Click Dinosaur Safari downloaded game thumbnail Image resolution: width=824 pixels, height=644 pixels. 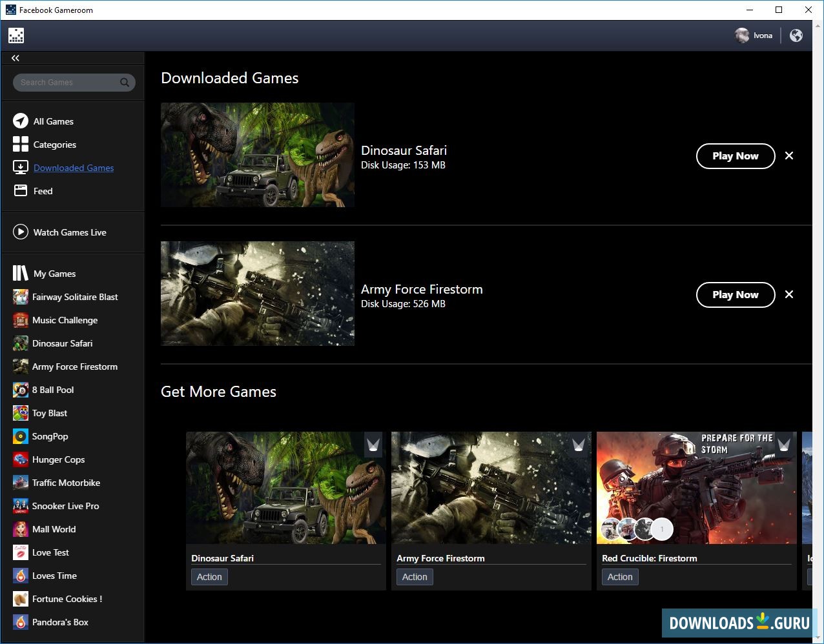pyautogui.click(x=258, y=155)
